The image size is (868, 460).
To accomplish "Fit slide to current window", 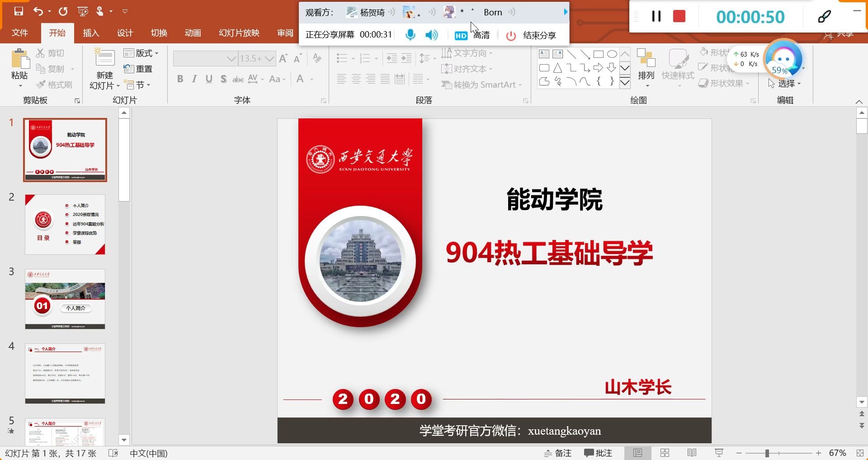I will 860,453.
